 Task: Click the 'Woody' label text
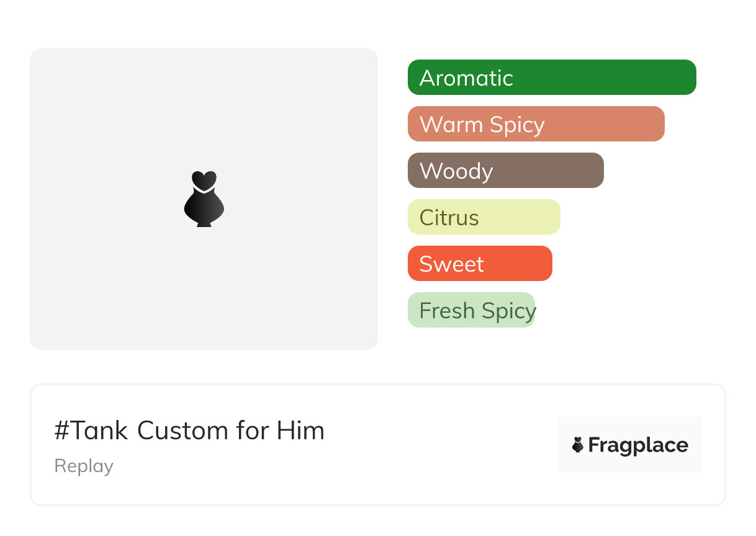[456, 171]
